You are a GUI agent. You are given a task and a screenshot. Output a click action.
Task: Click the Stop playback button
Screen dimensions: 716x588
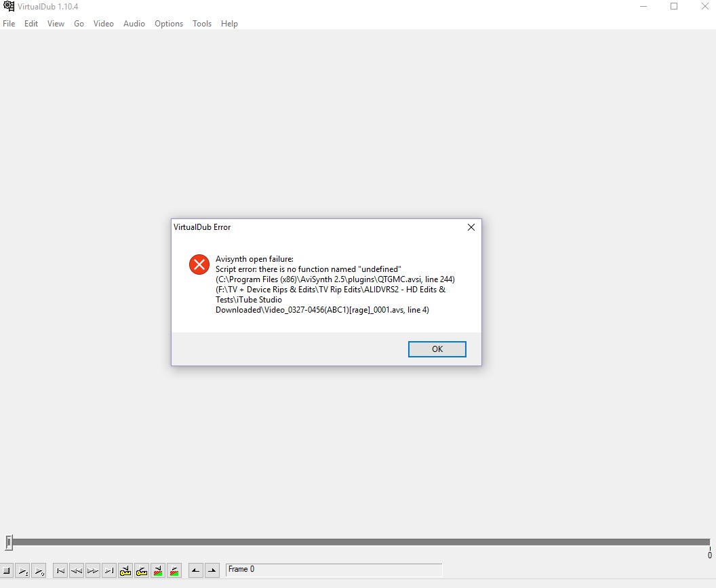pyautogui.click(x=7, y=570)
